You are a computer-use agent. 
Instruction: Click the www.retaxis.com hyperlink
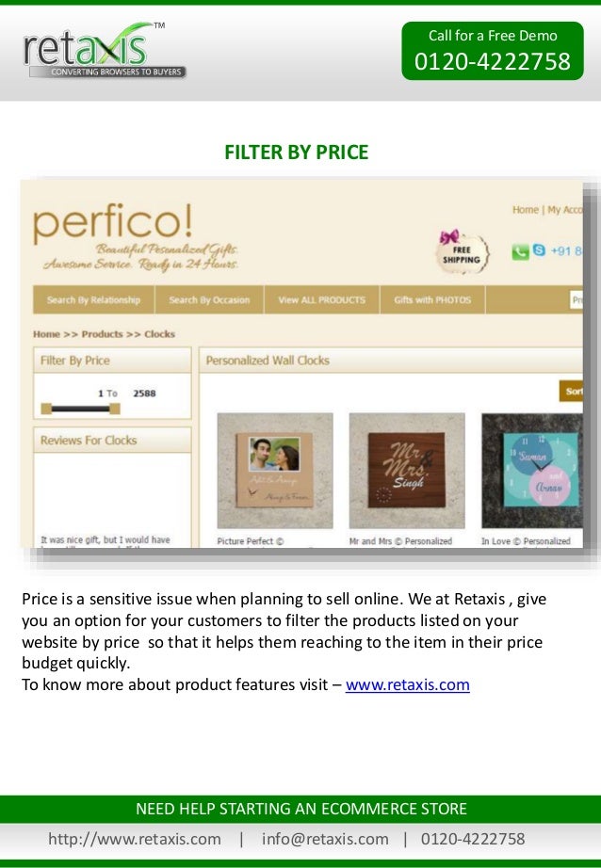coord(408,684)
